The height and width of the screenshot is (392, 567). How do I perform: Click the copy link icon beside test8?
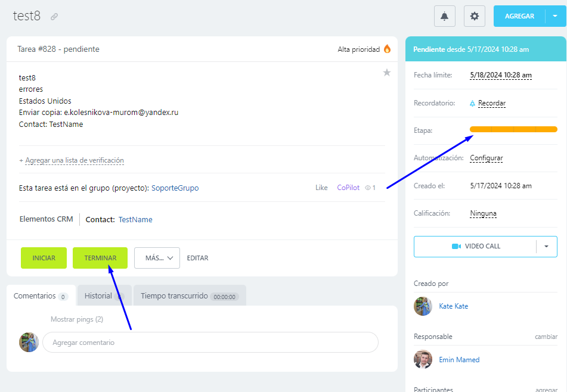click(54, 17)
